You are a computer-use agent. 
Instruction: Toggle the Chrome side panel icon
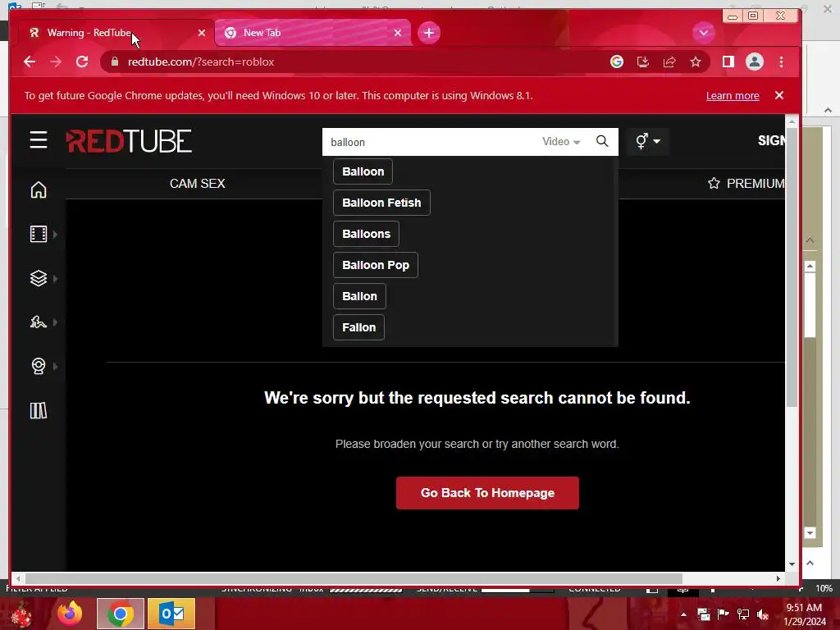click(x=728, y=62)
